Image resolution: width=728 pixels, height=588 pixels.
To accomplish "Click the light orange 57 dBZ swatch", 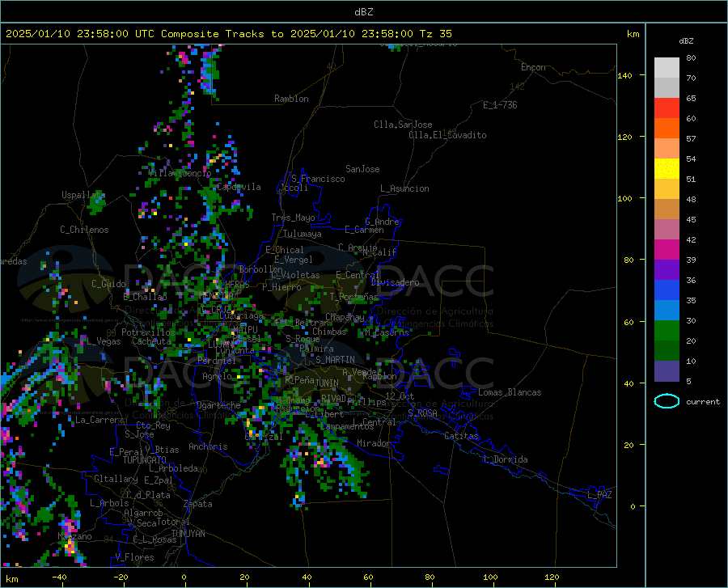I will tap(667, 149).
